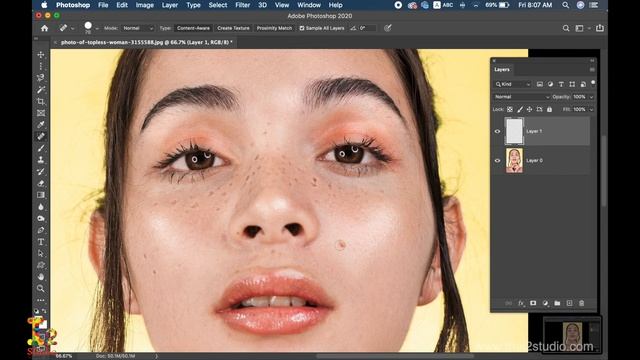The height and width of the screenshot is (360, 640).
Task: Select the Gradient tool
Action: pos(41,195)
